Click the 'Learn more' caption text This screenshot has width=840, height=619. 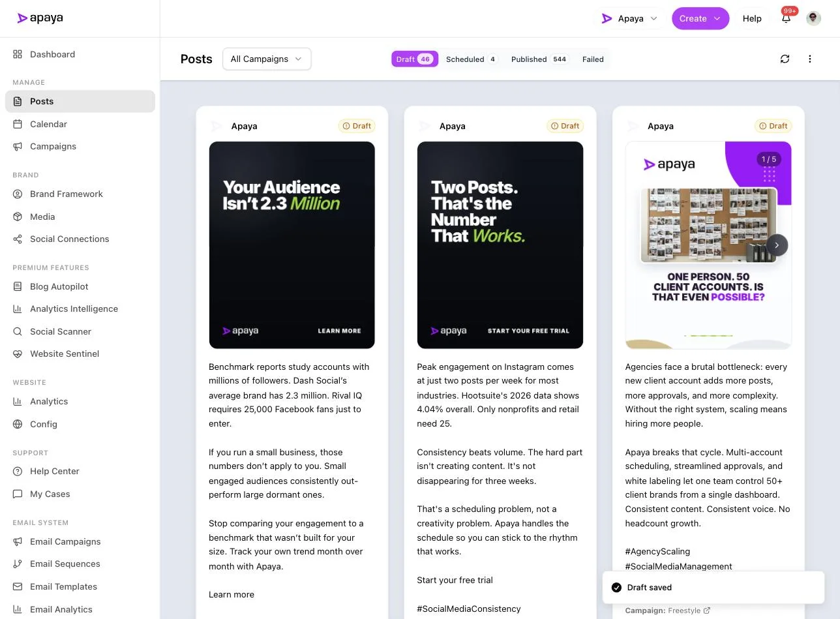[232, 594]
